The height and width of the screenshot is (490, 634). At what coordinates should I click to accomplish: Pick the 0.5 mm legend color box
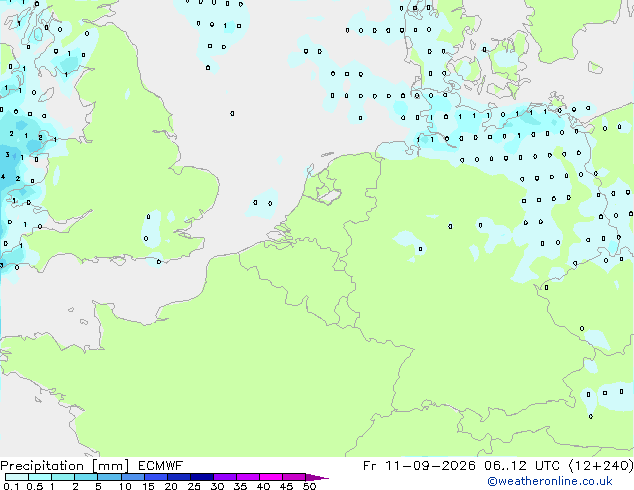coord(40,477)
